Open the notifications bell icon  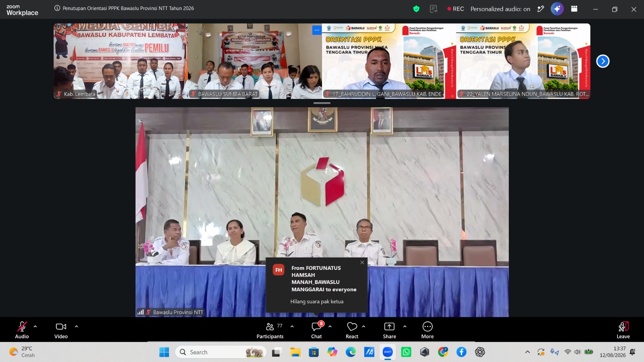tap(632, 352)
